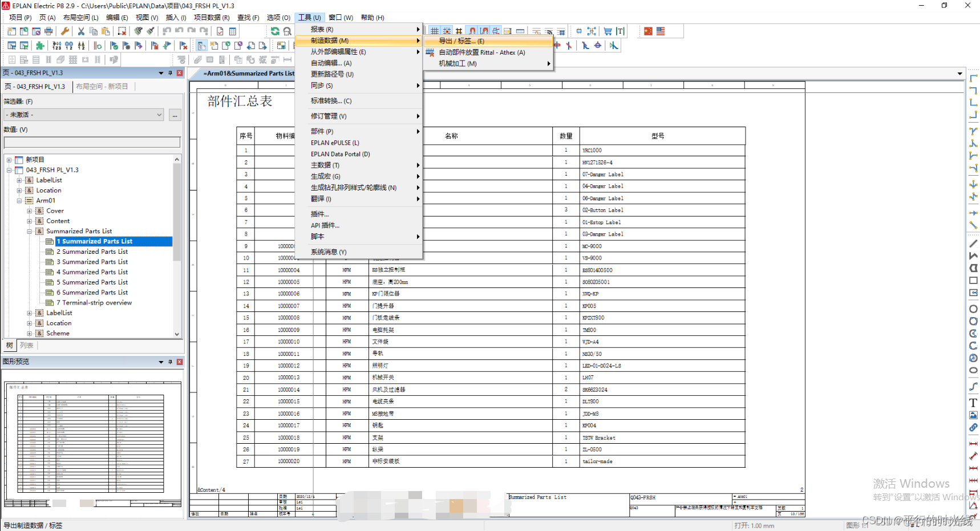The image size is (980, 531).
Task: Click the wrench settings icon
Action: coord(63,31)
